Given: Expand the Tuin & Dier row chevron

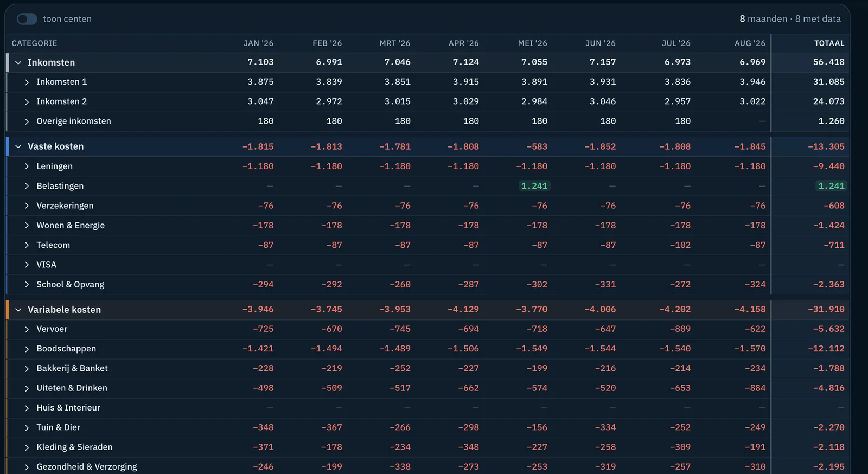Looking at the screenshot, I should pos(27,428).
